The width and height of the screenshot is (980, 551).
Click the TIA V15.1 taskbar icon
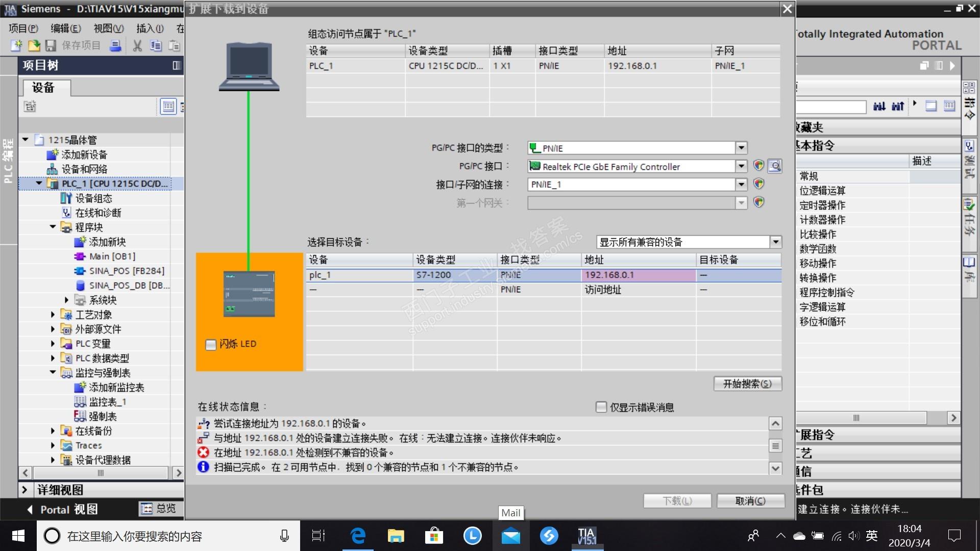[586, 536]
